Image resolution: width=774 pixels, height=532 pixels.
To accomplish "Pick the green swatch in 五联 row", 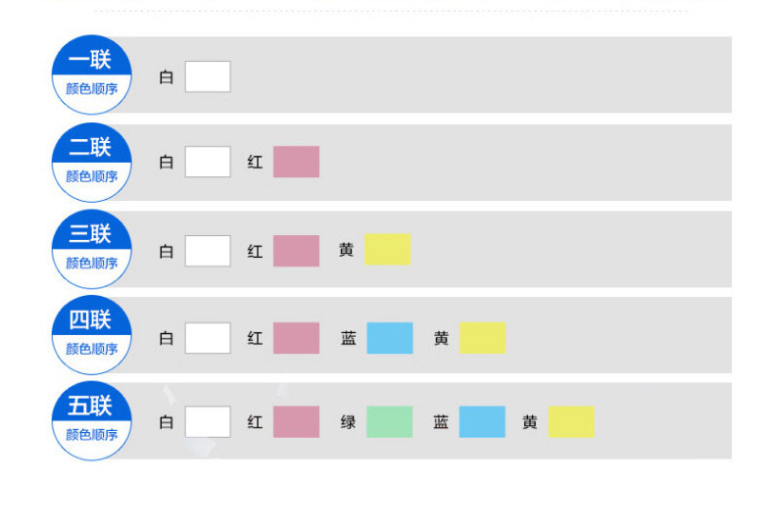I will click(390, 422).
